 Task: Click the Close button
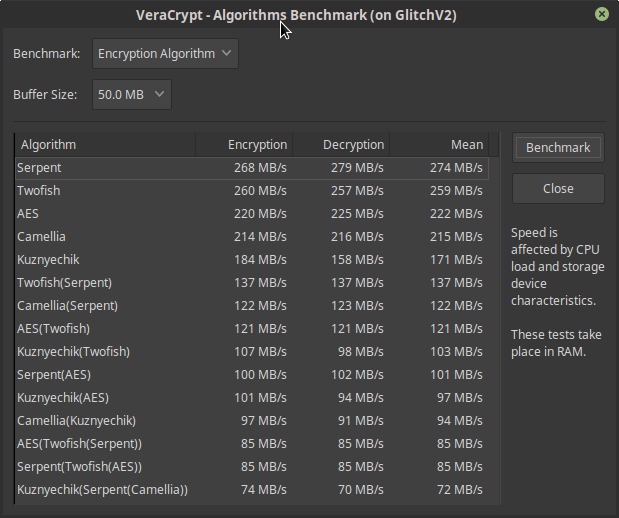point(558,188)
